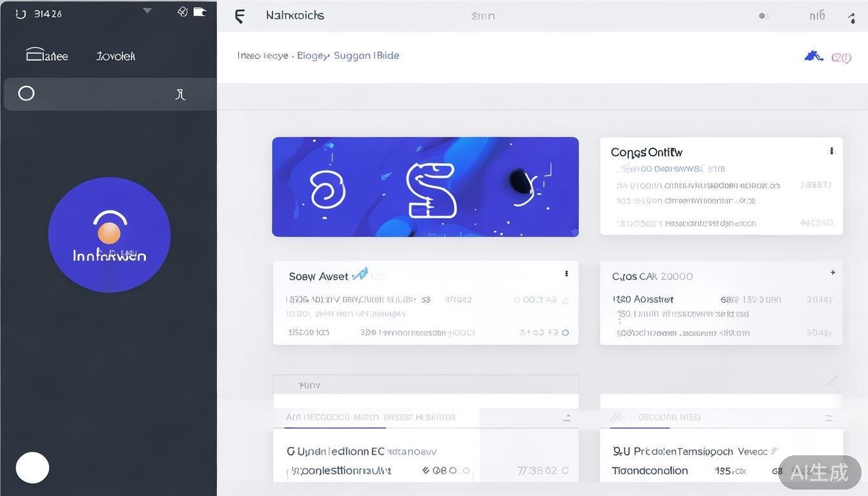Toggle the dot switch in top bar
Image resolution: width=868 pixels, height=496 pixels.
[x=763, y=16]
